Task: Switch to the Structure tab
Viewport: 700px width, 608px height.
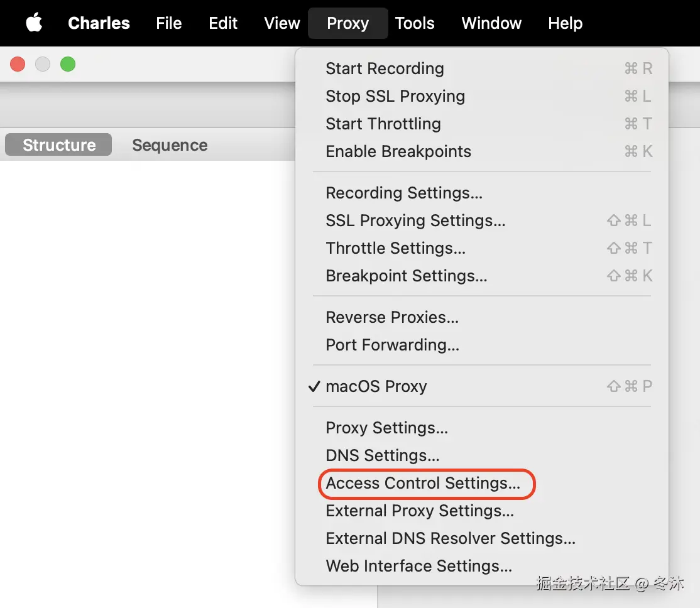Action: 59,145
